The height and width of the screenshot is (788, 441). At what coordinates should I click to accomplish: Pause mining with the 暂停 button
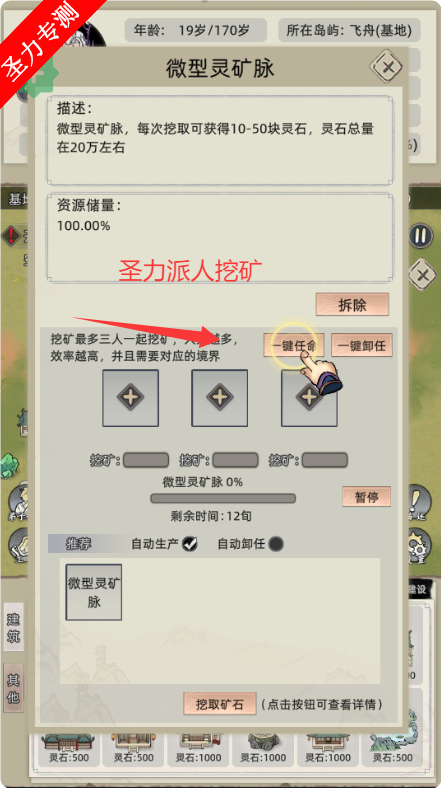pyautogui.click(x=366, y=497)
